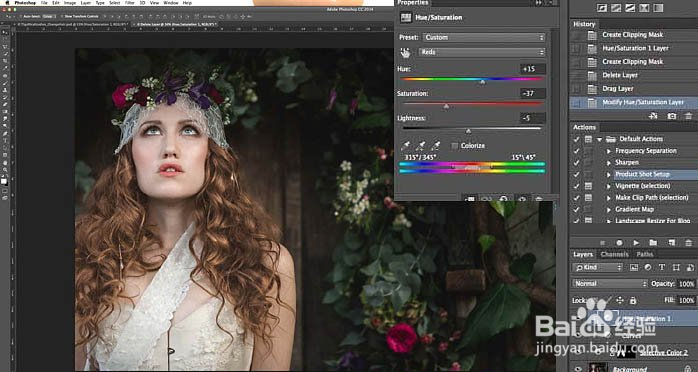This screenshot has height=372, width=698.
Task: Click the Actions panel trash icon
Action: (688, 243)
